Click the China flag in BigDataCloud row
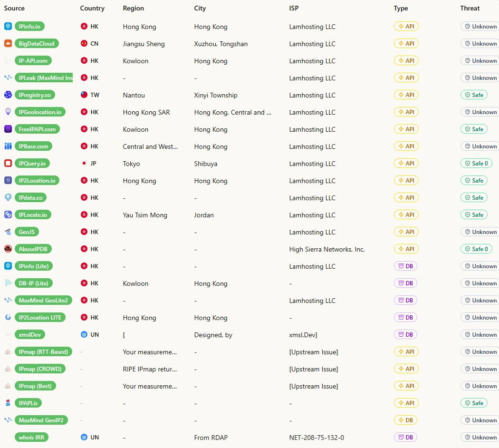The width and height of the screenshot is (499, 448). point(84,43)
